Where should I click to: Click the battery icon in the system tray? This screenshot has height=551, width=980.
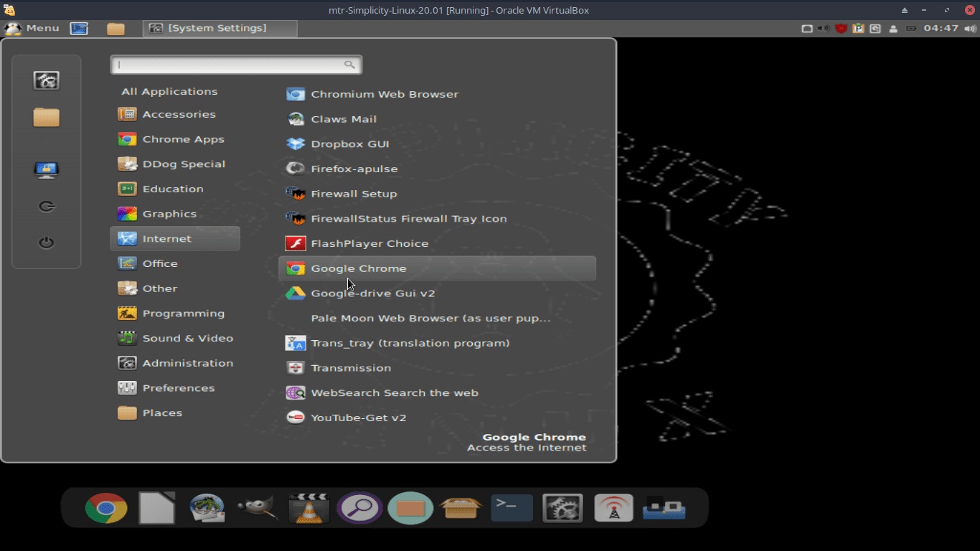click(x=911, y=29)
